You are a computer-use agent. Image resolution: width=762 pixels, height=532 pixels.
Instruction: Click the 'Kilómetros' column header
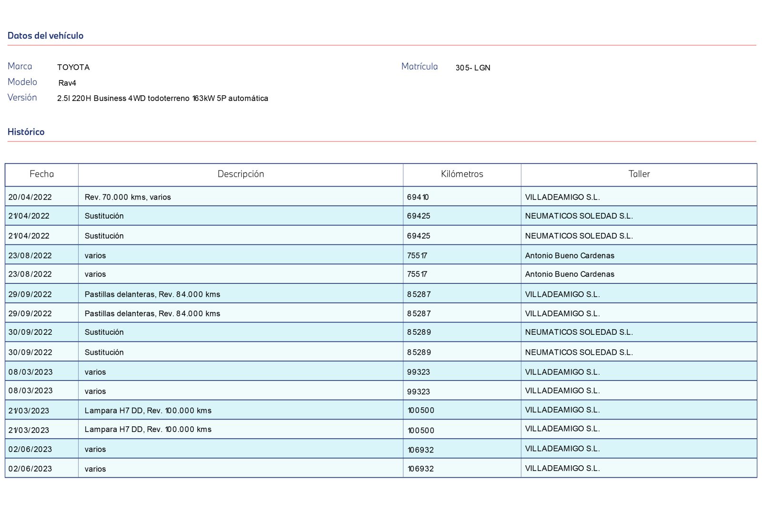(462, 174)
